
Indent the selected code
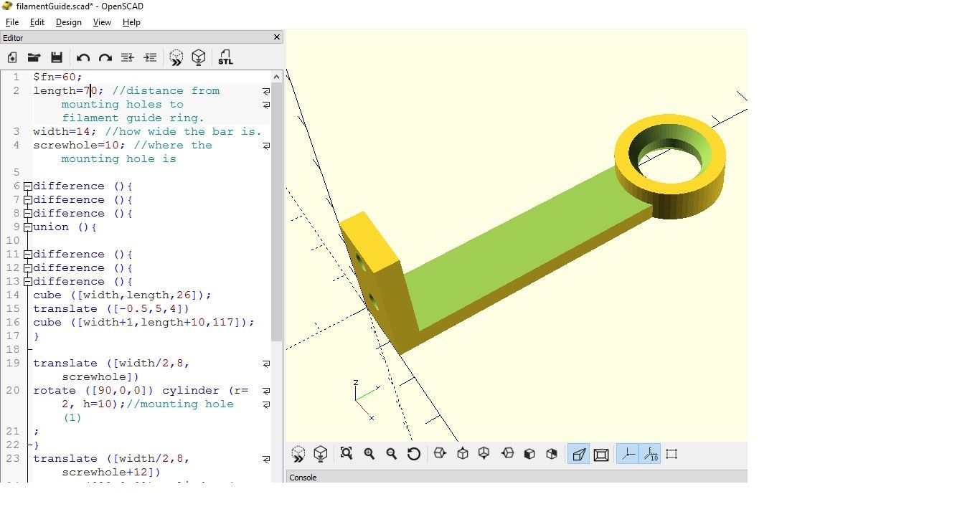pyautogui.click(x=150, y=57)
